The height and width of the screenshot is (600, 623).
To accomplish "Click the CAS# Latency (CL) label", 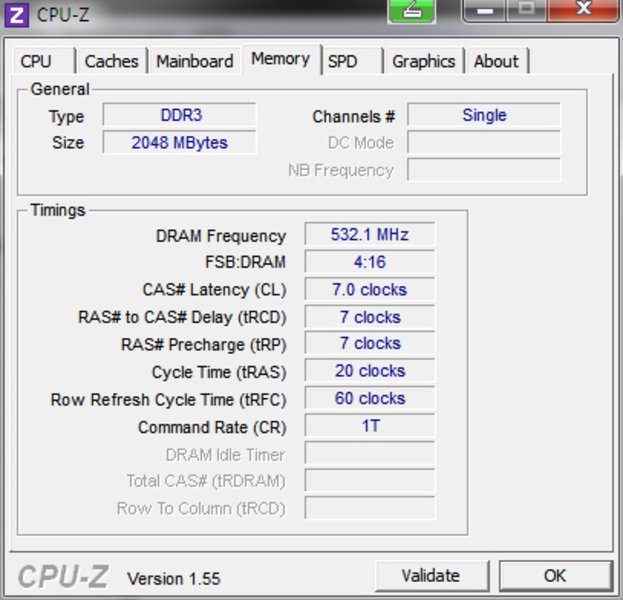I will click(x=215, y=290).
